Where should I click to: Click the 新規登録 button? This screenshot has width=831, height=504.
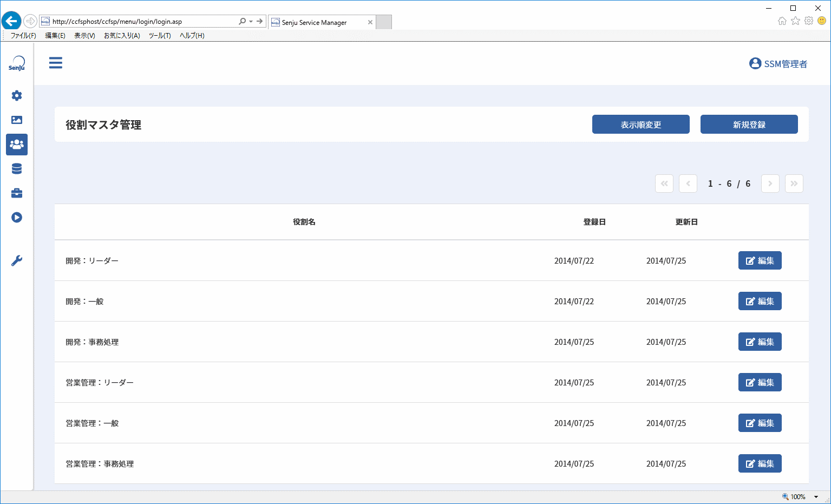(749, 125)
